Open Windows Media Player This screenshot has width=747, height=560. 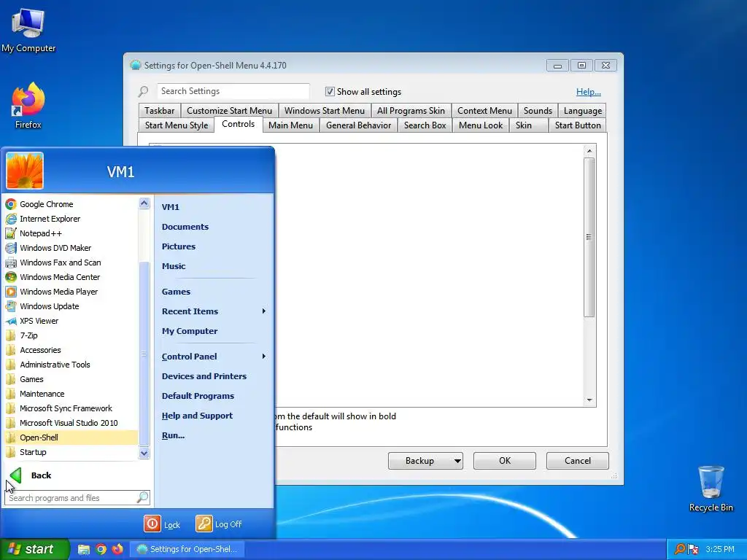coord(71,292)
